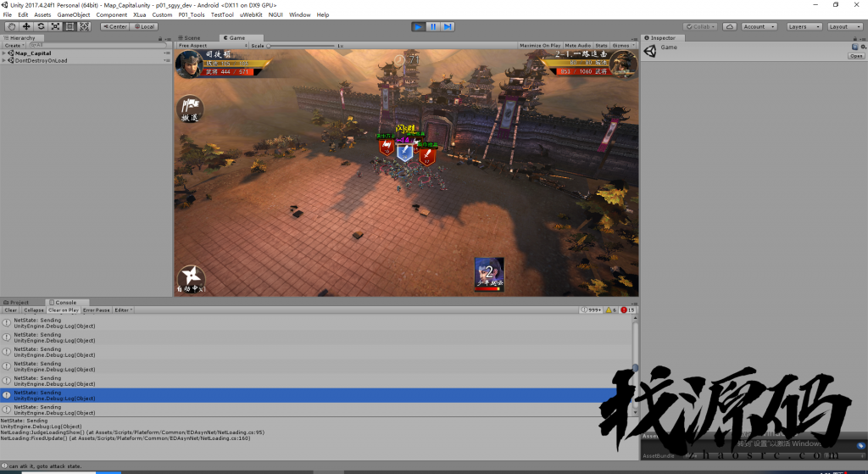This screenshot has width=868, height=474.
Task: Click enemy general portrait top right
Action: coord(623,64)
